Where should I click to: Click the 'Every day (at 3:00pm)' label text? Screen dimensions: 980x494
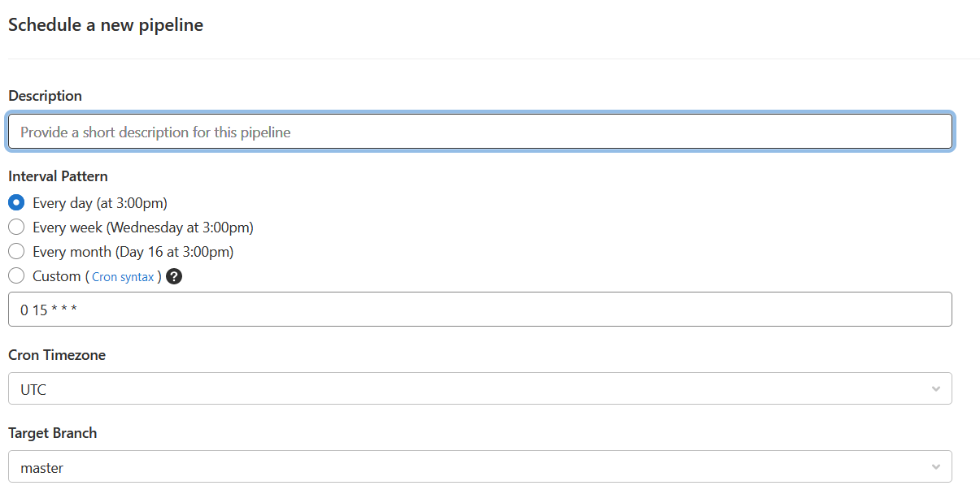tap(100, 203)
